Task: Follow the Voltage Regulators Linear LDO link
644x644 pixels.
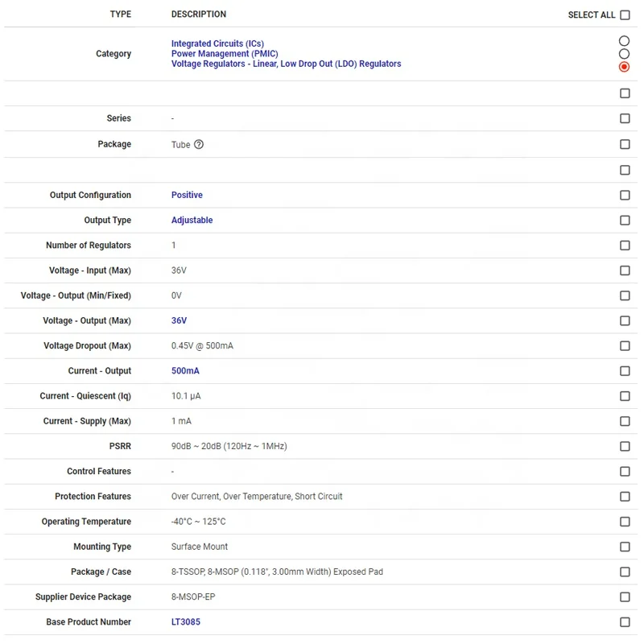Action: (286, 64)
